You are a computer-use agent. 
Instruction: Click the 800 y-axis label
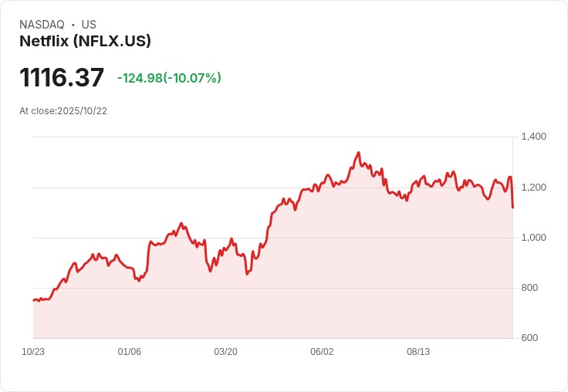coord(530,288)
